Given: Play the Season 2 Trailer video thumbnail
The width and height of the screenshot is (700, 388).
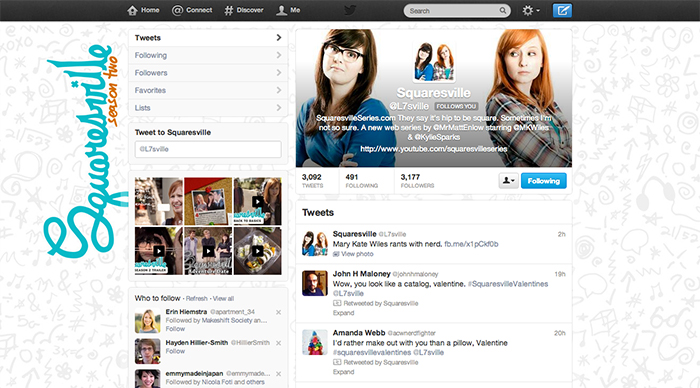Looking at the screenshot, I should point(159,250).
